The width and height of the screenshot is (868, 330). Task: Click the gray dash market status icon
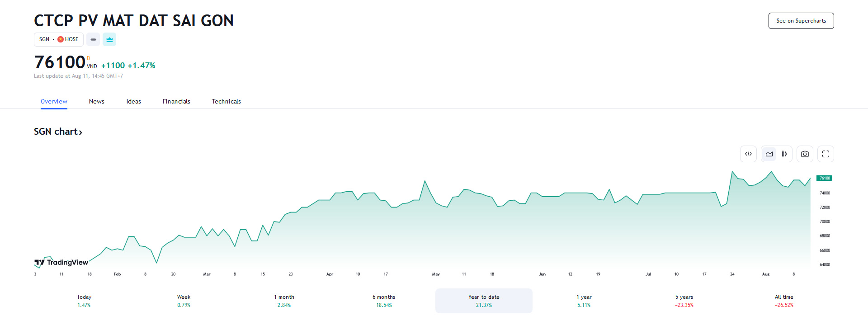pyautogui.click(x=93, y=40)
